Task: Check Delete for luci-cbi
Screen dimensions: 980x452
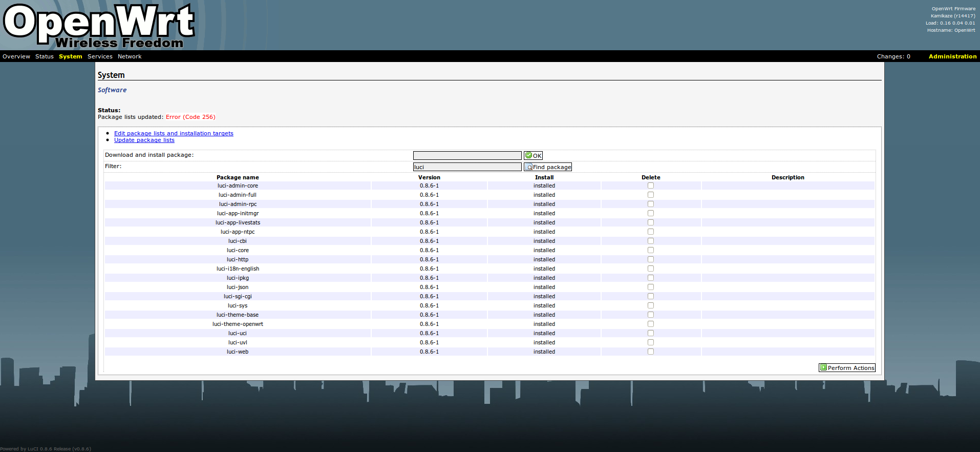Action: click(x=651, y=241)
